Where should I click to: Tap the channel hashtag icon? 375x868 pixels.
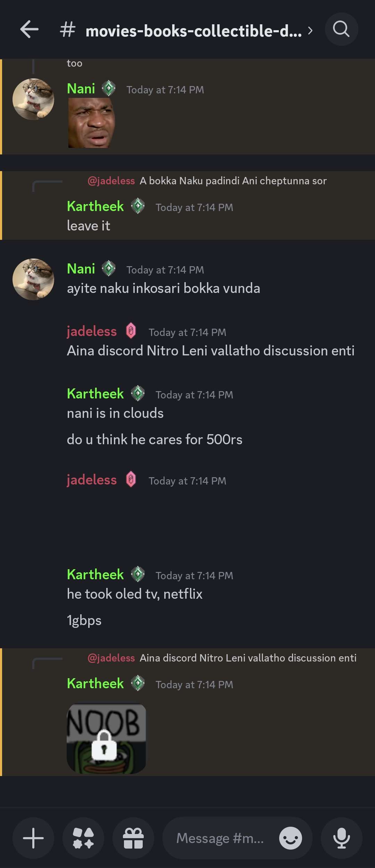[x=67, y=30]
